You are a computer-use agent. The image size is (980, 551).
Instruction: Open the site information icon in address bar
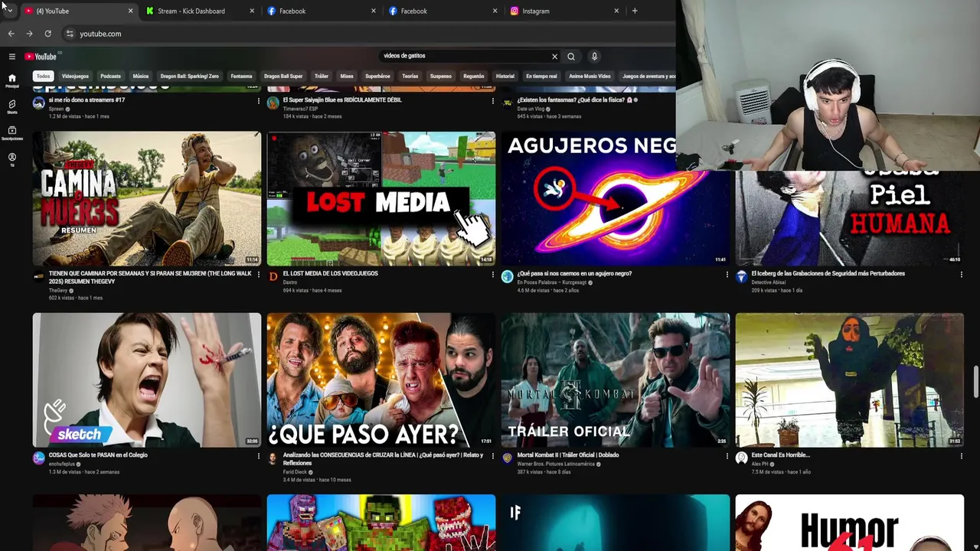tap(70, 34)
